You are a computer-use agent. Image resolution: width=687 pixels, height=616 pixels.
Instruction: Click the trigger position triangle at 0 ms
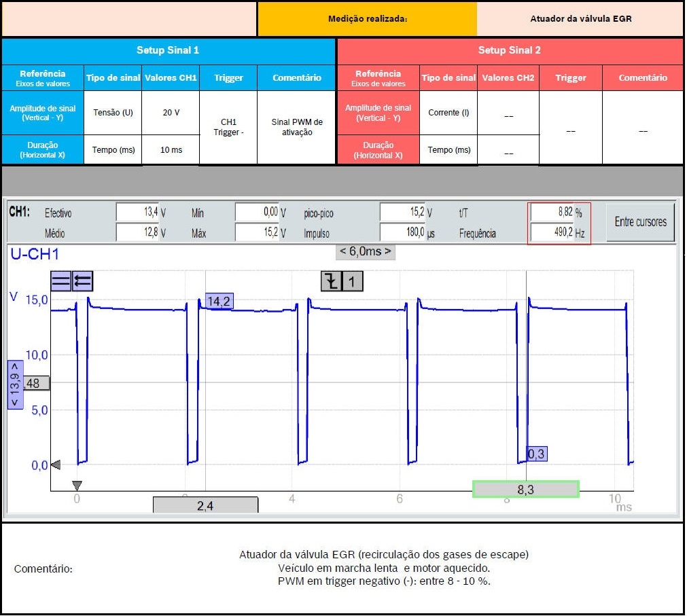coord(77,485)
